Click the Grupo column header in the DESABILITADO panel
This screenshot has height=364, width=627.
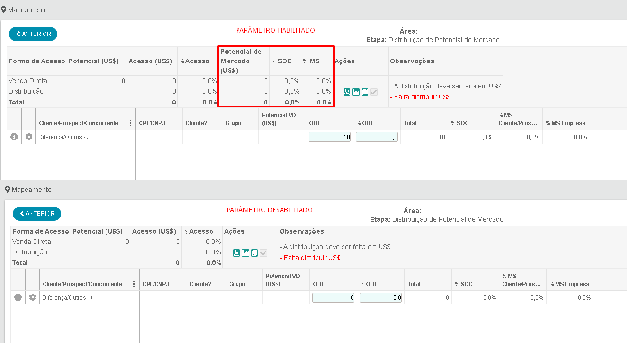coord(237,284)
